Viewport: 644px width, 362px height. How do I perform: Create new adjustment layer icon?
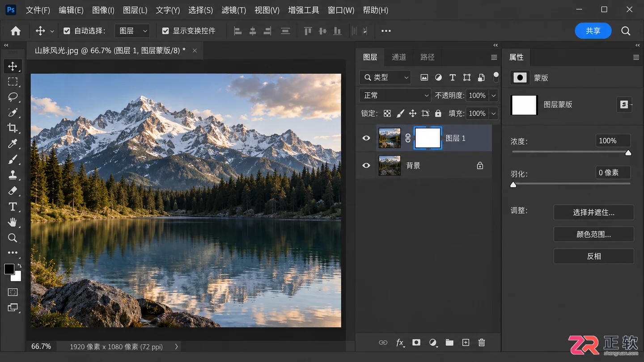coord(433,343)
